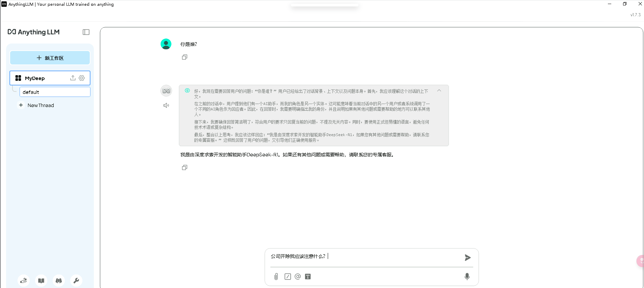Copy the user message 你是谁?
The image size is (644, 288).
(x=185, y=57)
